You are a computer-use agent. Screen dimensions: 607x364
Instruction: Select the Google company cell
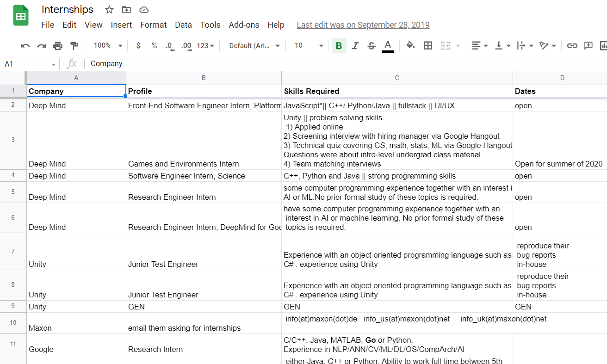(x=76, y=345)
